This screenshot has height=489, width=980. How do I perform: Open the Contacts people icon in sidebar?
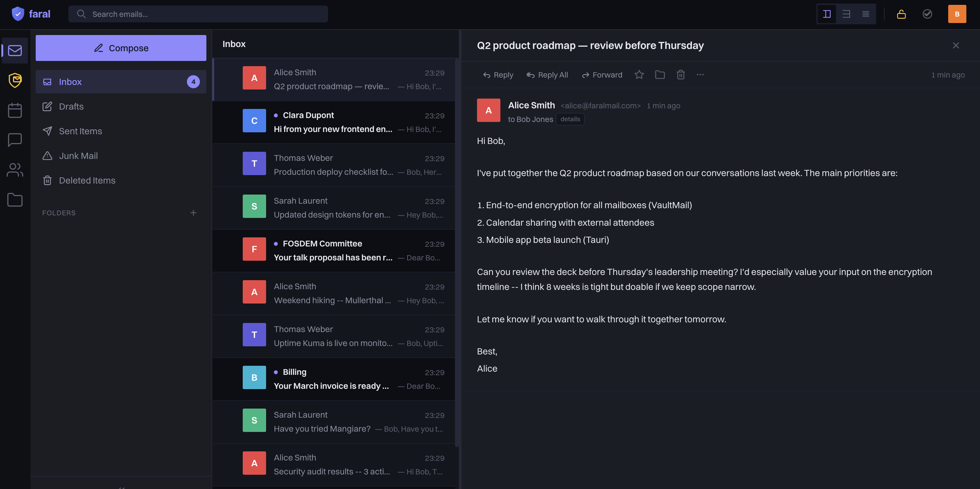pyautogui.click(x=15, y=170)
